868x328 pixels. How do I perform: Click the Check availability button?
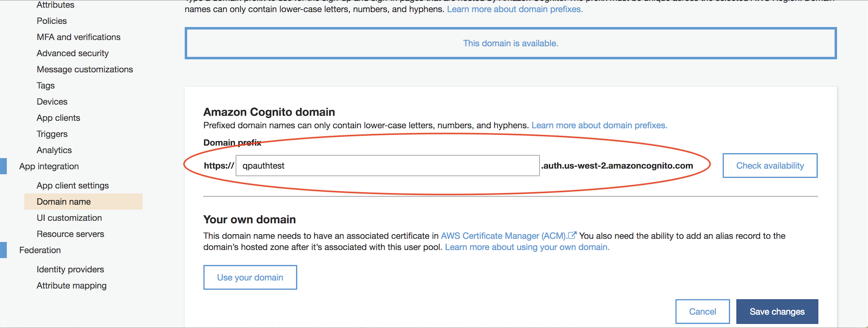point(770,165)
